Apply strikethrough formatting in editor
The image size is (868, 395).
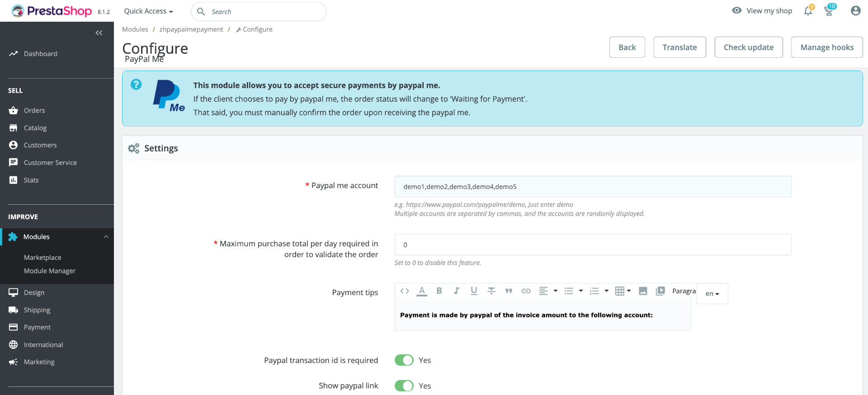[x=491, y=291]
